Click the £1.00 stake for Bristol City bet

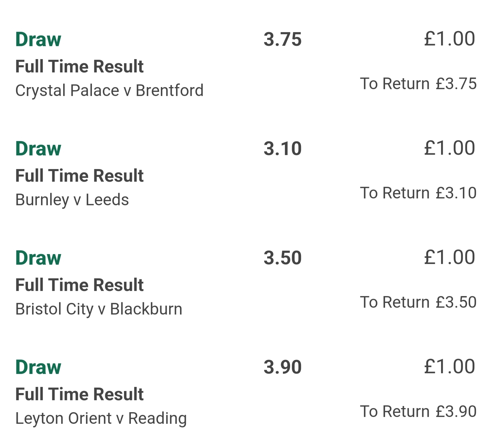[449, 257]
